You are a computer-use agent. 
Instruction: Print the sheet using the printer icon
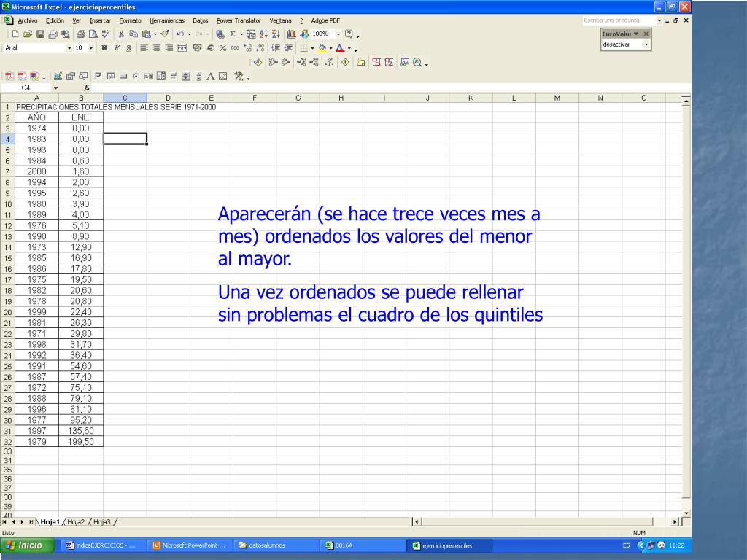81,34
